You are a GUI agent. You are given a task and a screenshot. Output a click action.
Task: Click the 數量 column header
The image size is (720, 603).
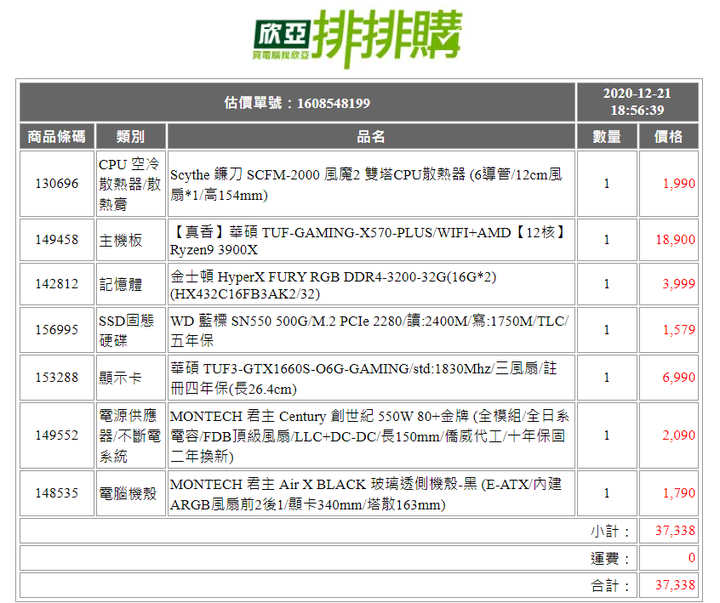pyautogui.click(x=607, y=136)
